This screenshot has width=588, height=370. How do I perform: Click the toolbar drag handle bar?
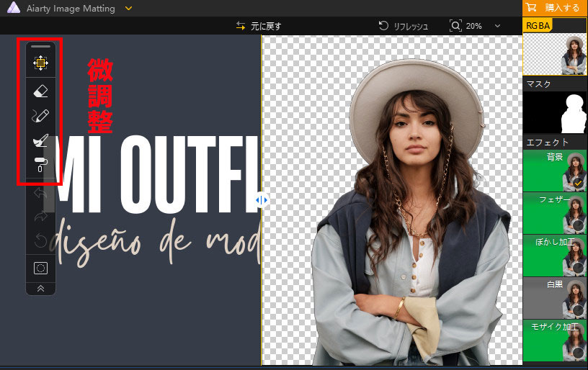coord(40,47)
